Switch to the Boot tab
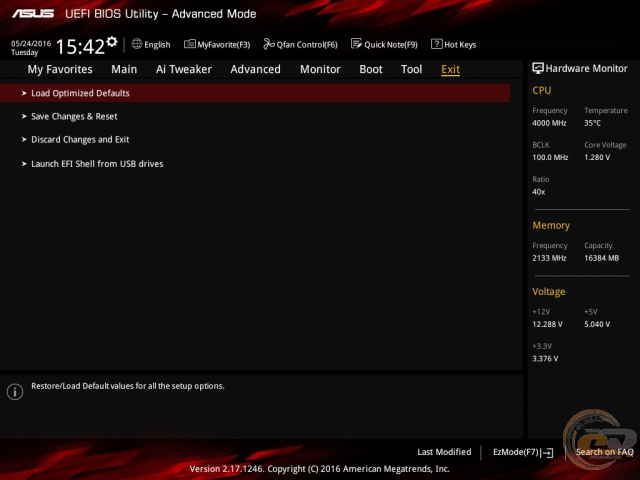Viewport: 640px width, 480px height. tap(371, 69)
